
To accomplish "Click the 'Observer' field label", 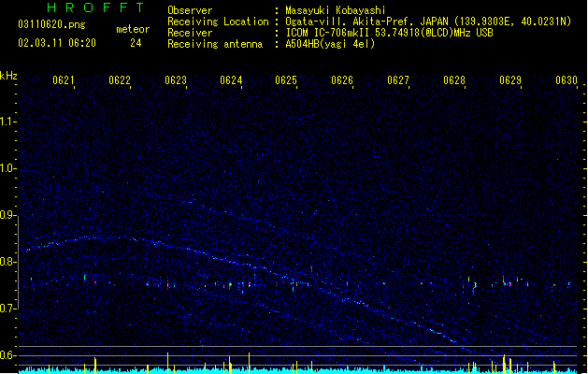I will coord(190,10).
